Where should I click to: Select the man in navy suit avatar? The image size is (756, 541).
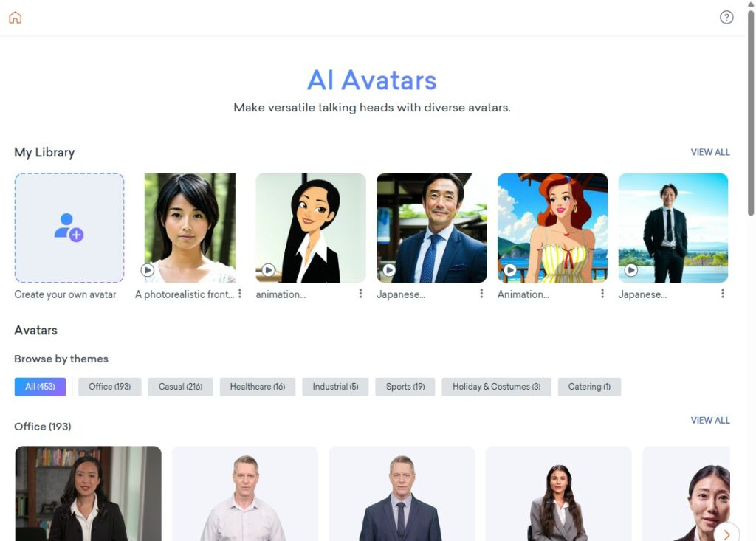(402, 494)
